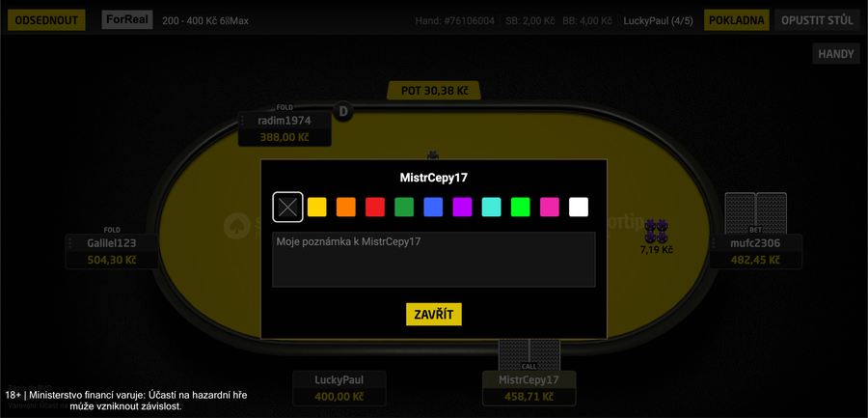The width and height of the screenshot is (868, 418).
Task: Open mufc2306 player options dots
Action: (714, 243)
